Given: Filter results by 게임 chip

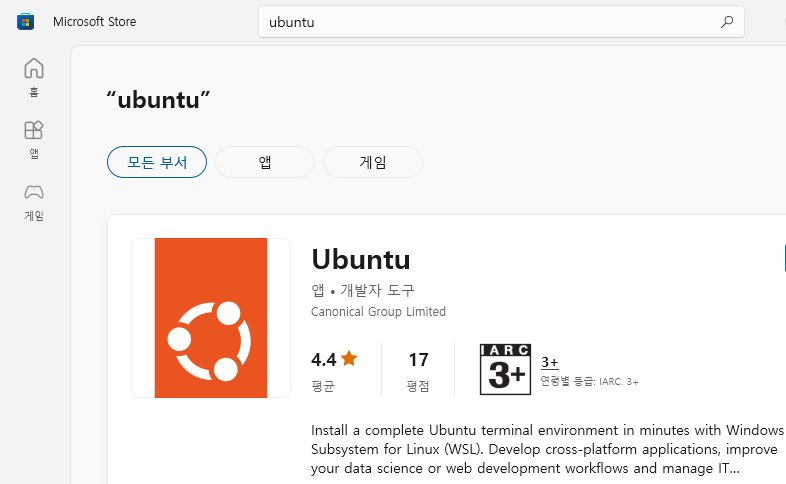Looking at the screenshot, I should pos(373,162).
